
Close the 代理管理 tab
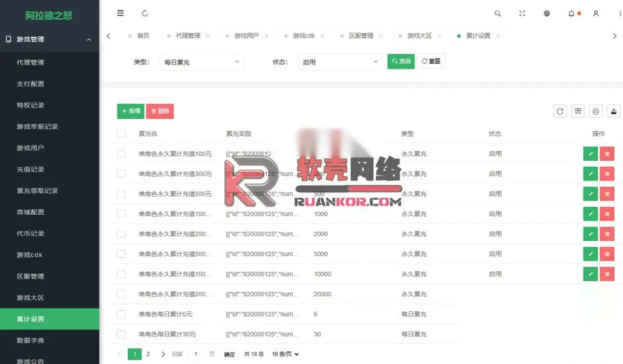[208, 35]
